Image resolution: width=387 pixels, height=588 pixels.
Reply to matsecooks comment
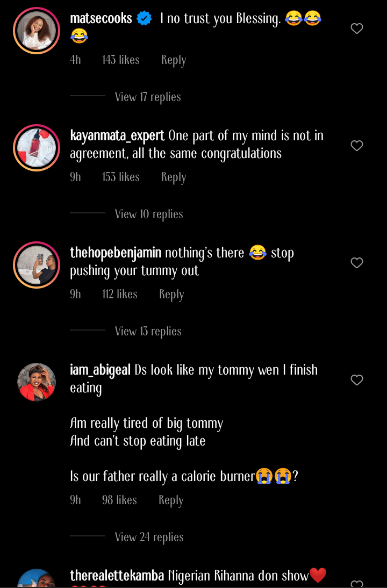click(x=174, y=60)
